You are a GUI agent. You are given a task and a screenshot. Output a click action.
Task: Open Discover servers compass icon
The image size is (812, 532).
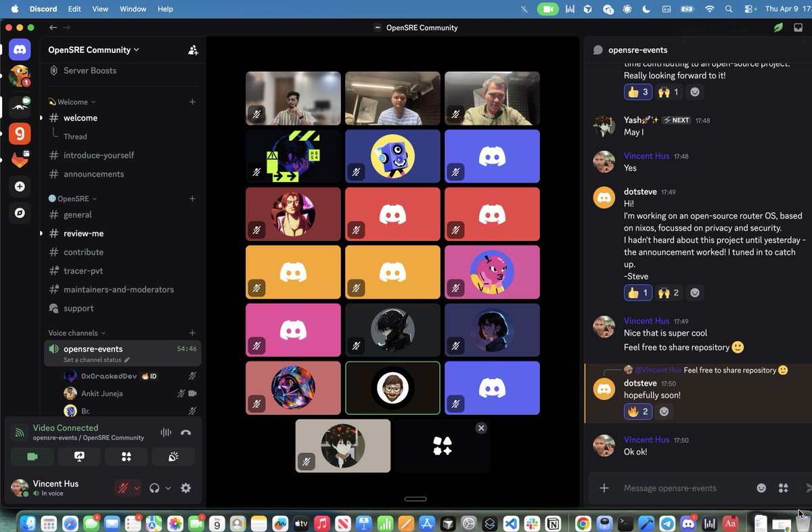20,213
